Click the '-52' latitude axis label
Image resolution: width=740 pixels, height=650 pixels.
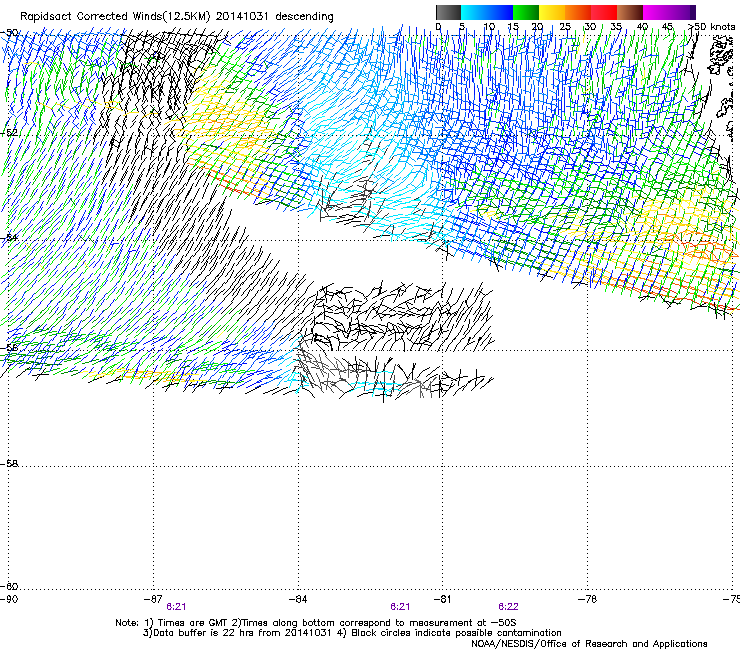[x=9, y=133]
